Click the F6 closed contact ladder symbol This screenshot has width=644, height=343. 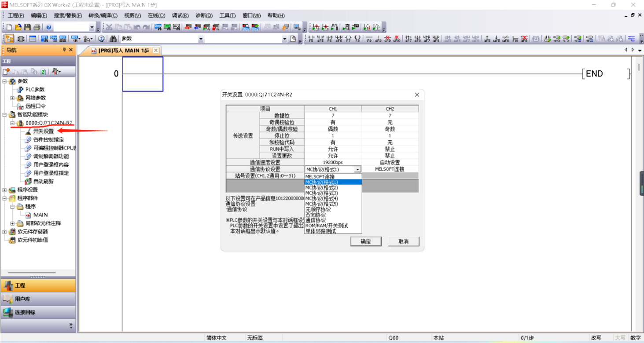329,39
